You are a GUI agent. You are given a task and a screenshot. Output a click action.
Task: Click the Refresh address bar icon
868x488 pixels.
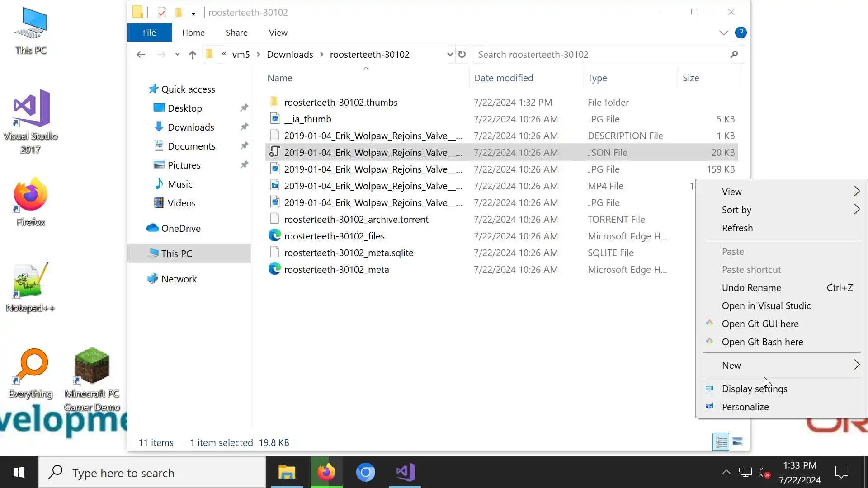pyautogui.click(x=462, y=54)
